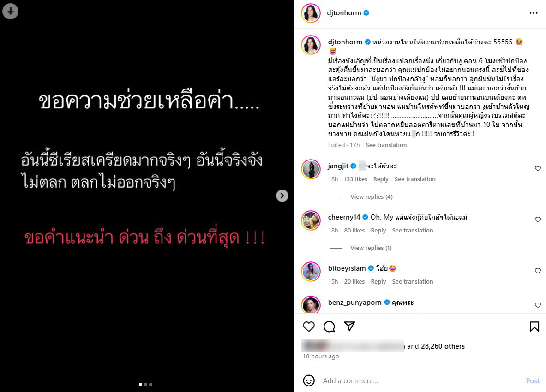Show caption translation via See translation
The height and width of the screenshot is (392, 546).
[386, 145]
